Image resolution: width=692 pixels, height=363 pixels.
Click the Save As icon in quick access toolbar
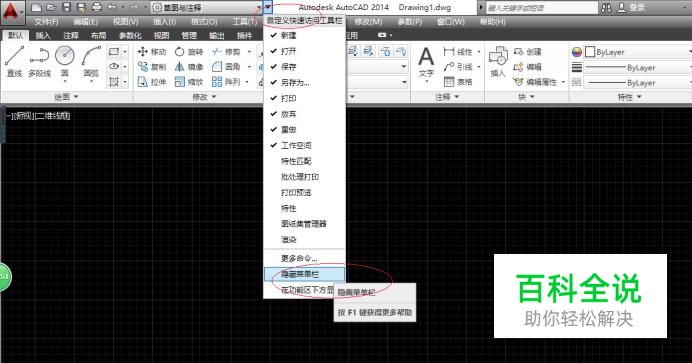[x=81, y=7]
